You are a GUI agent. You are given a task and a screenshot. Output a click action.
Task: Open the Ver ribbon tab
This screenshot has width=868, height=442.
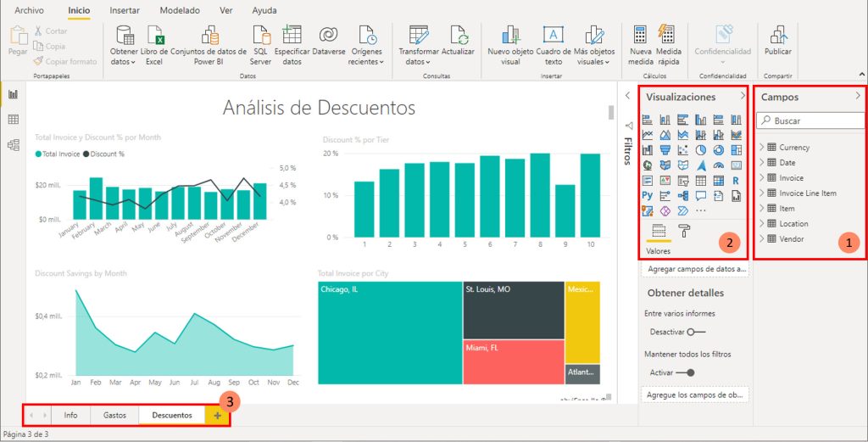[x=225, y=10]
